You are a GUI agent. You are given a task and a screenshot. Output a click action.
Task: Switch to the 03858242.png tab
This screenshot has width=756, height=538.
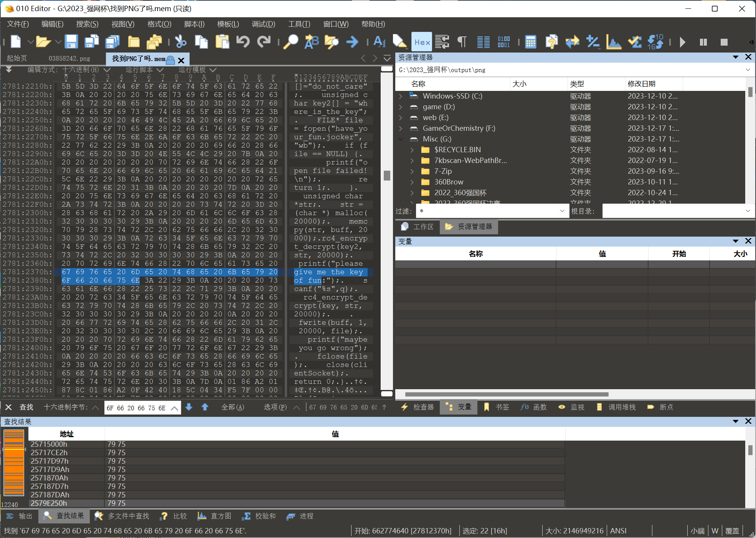click(69, 58)
